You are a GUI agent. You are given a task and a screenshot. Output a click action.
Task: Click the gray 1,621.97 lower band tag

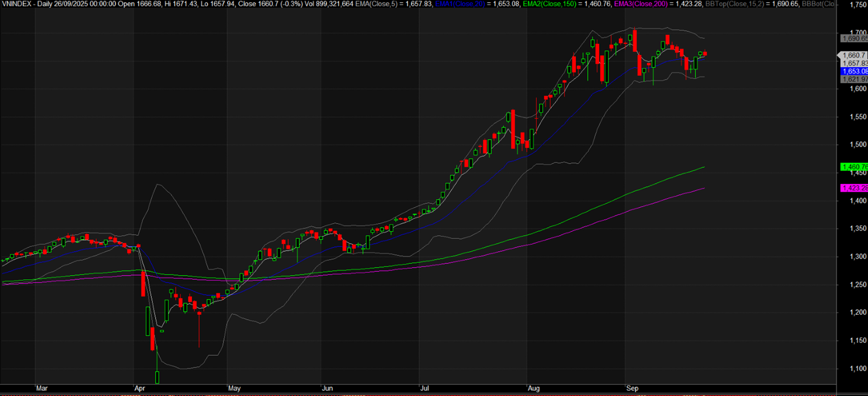[854, 79]
